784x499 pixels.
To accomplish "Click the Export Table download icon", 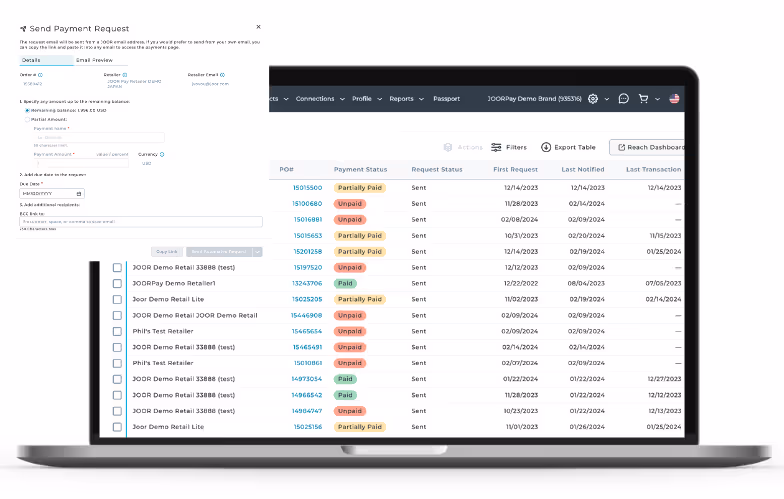I will (x=546, y=147).
